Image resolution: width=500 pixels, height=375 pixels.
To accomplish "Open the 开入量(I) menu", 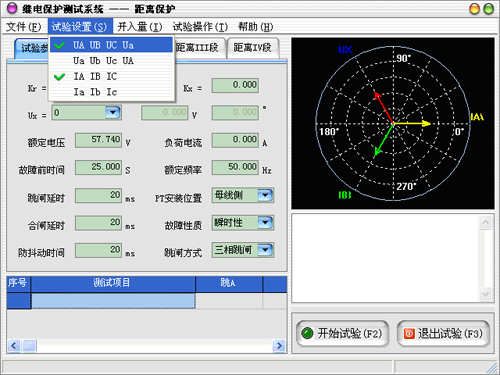I will pos(140,27).
